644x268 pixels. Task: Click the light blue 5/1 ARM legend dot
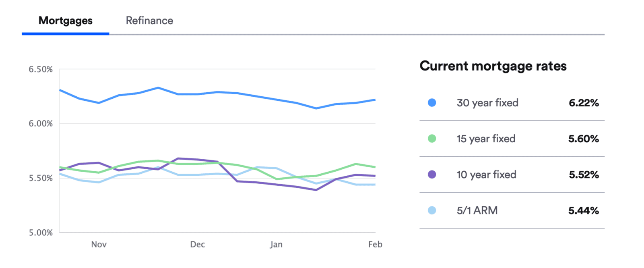point(432,210)
